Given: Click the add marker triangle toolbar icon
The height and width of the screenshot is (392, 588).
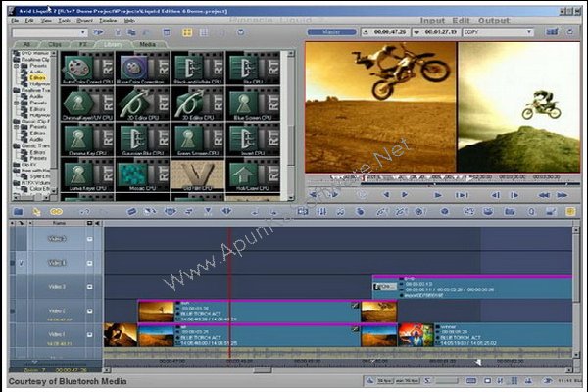Looking at the screenshot, I should pos(208,212).
